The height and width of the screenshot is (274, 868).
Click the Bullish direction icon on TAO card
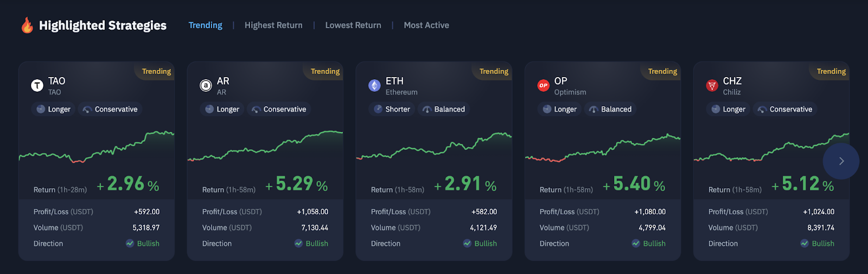[x=130, y=244]
